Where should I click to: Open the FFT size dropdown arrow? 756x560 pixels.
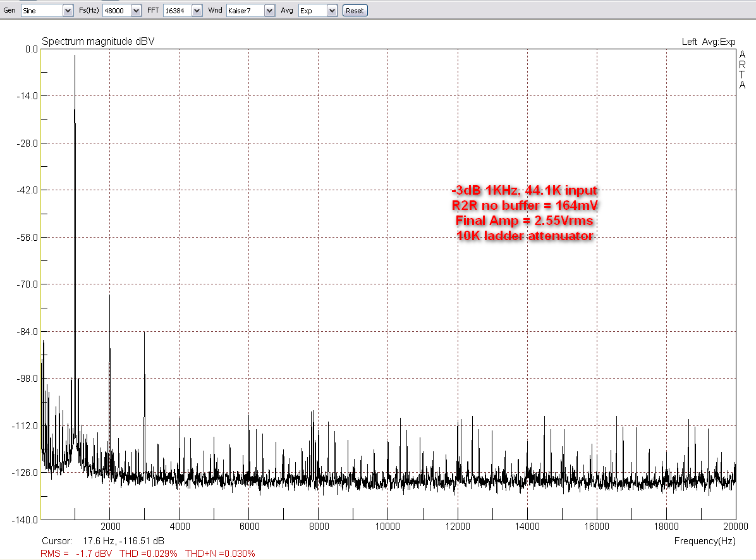tap(197, 11)
